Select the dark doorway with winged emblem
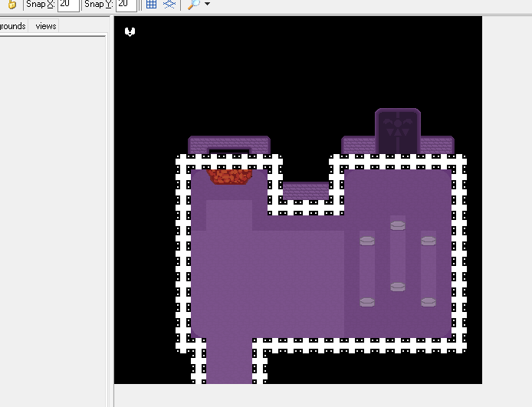This screenshot has width=532, height=407. [398, 131]
